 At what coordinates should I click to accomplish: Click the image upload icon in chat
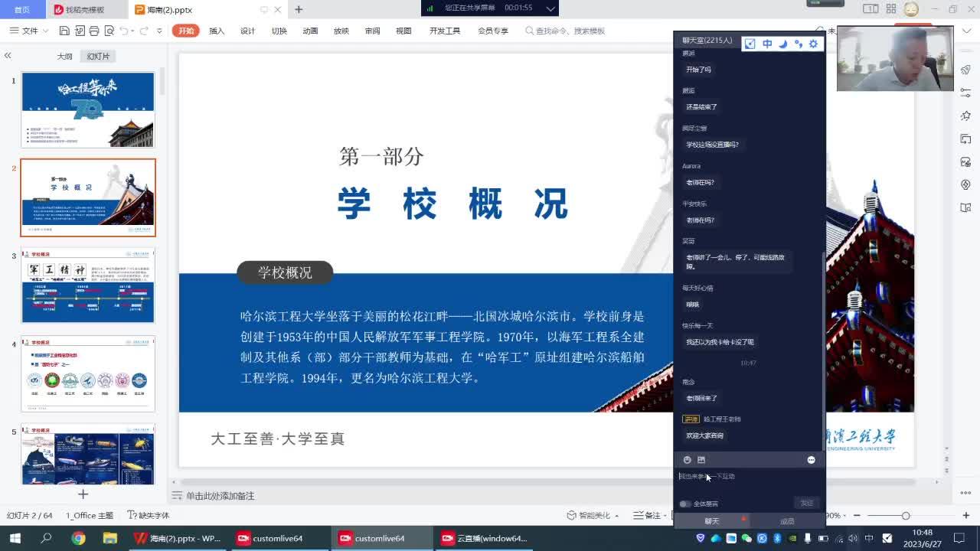pyautogui.click(x=701, y=460)
